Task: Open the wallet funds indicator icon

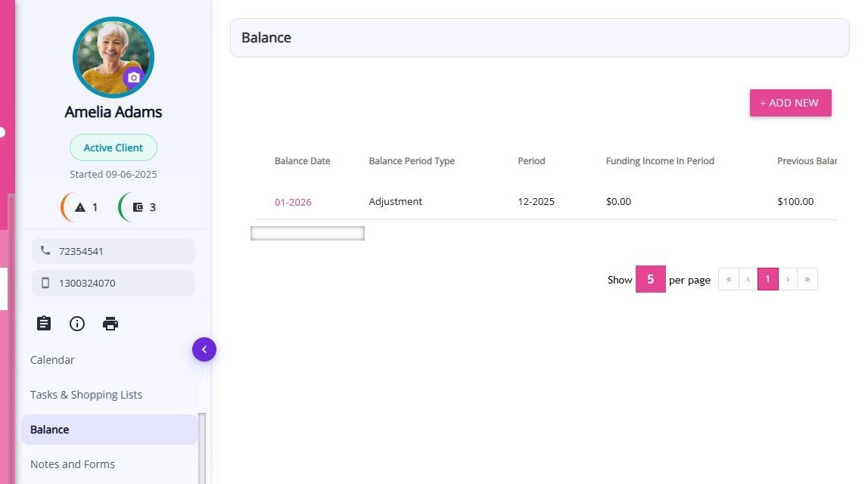Action: point(138,207)
